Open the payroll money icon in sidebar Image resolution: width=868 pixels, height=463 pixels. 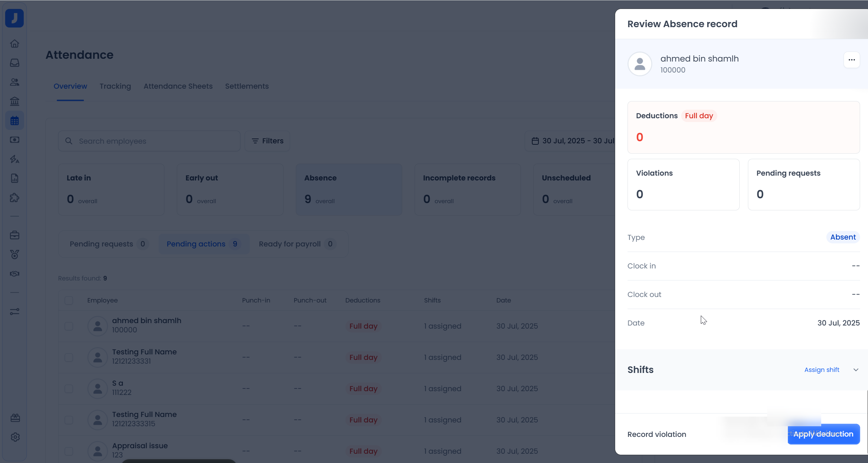[x=14, y=140]
